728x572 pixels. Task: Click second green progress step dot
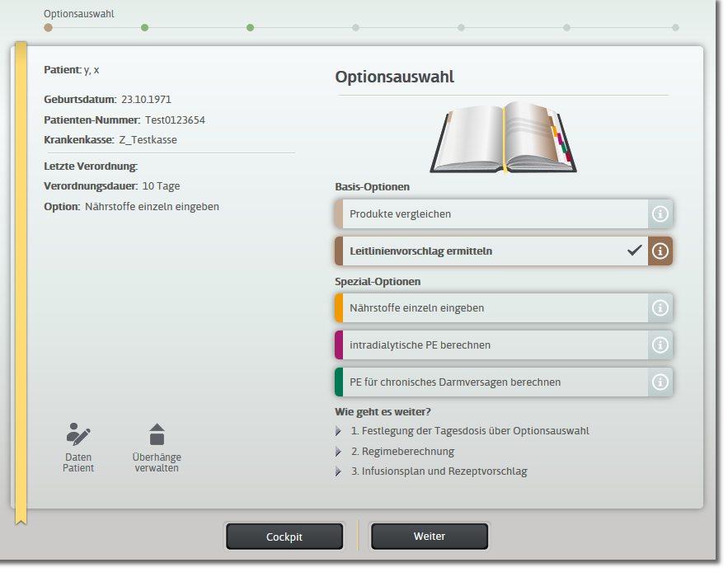pyautogui.click(x=145, y=28)
